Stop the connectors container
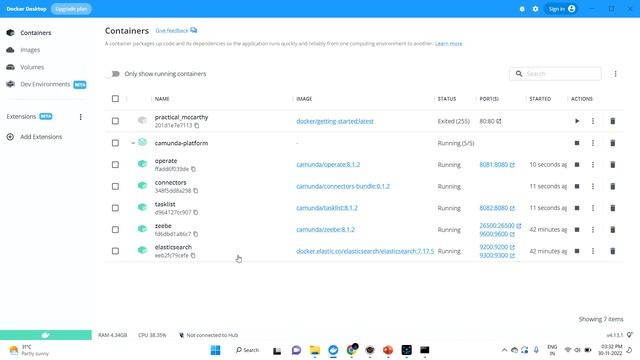 [577, 187]
